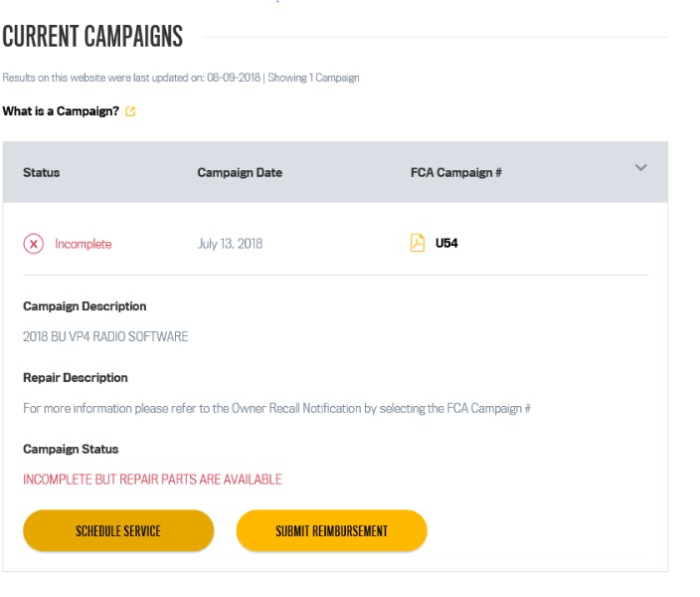Click the Incomplete But Repair Parts Available status
Image resolution: width=700 pixels, height=597 pixels.
(x=152, y=480)
